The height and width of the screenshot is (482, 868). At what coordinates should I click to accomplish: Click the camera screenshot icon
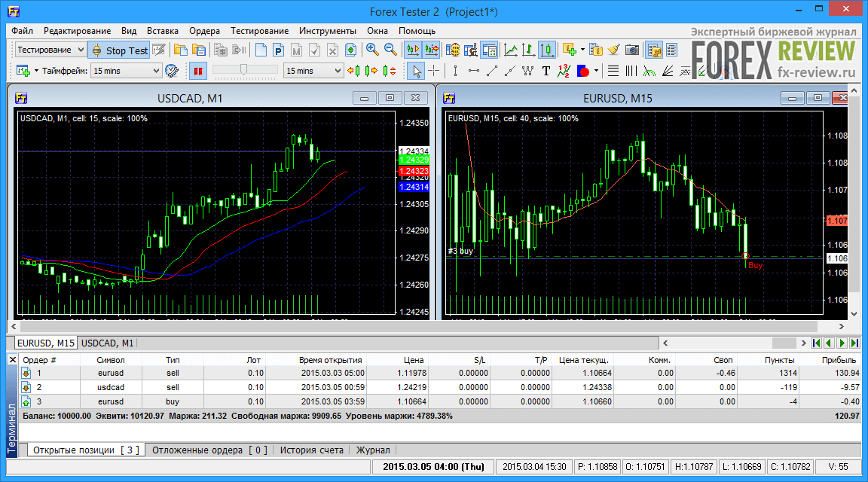pos(632,50)
